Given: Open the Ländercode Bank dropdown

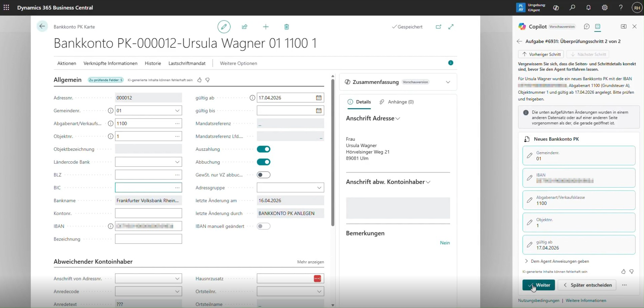Looking at the screenshot, I should (177, 162).
